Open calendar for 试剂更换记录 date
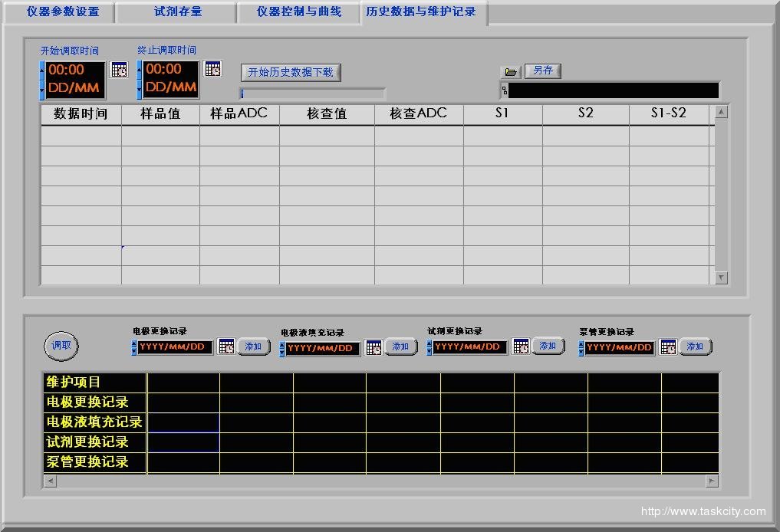This screenshot has width=780, height=532. point(521,346)
